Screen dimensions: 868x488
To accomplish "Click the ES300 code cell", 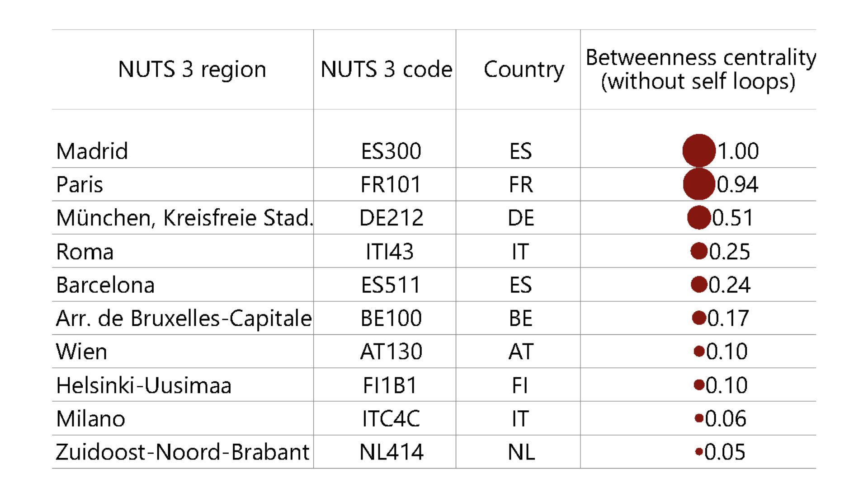I will pos(391,151).
